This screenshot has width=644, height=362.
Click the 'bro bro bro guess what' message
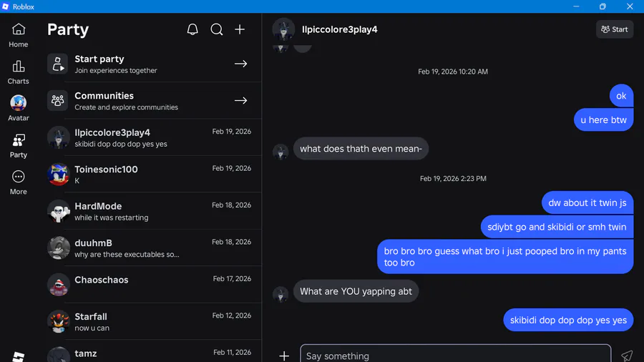click(505, 257)
